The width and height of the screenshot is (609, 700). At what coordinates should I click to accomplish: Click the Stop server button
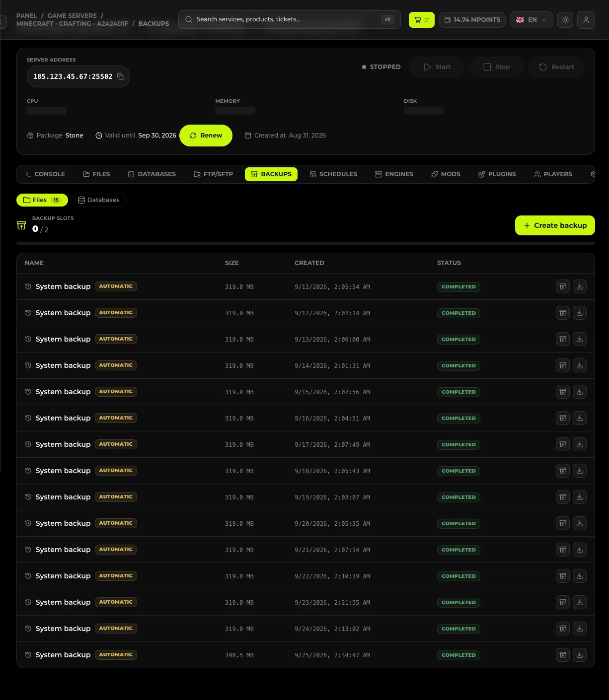click(496, 67)
